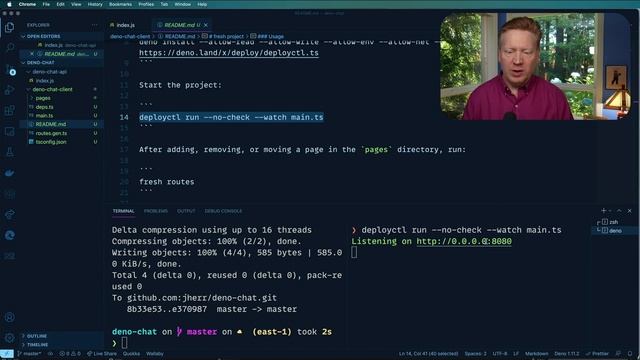Image resolution: width=640 pixels, height=360 pixels.
Task: Click the Explorer more actions ellipsis
Action: [x=95, y=25]
